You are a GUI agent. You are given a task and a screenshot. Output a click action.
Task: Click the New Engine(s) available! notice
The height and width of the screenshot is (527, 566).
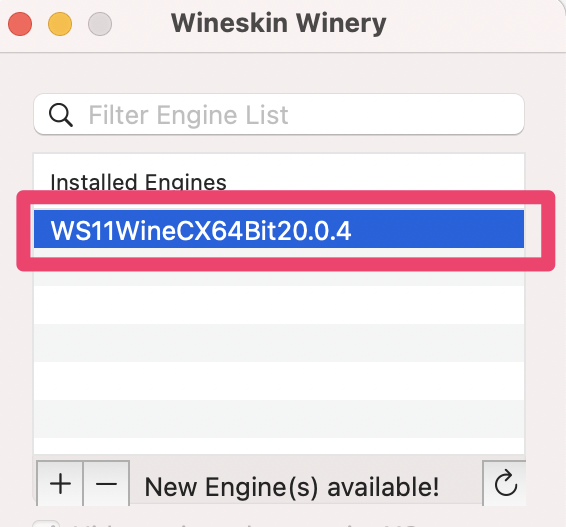[292, 487]
